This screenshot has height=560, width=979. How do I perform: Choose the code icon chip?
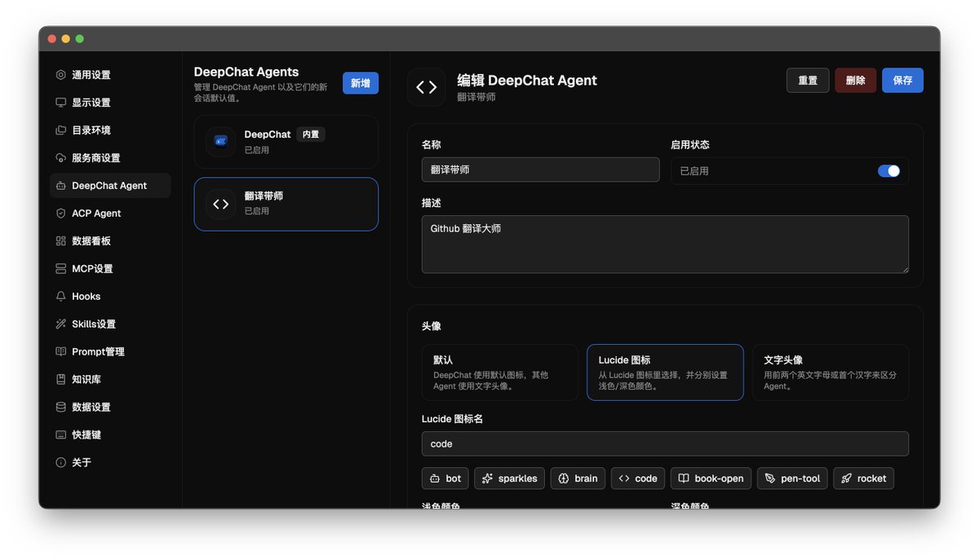pos(638,478)
